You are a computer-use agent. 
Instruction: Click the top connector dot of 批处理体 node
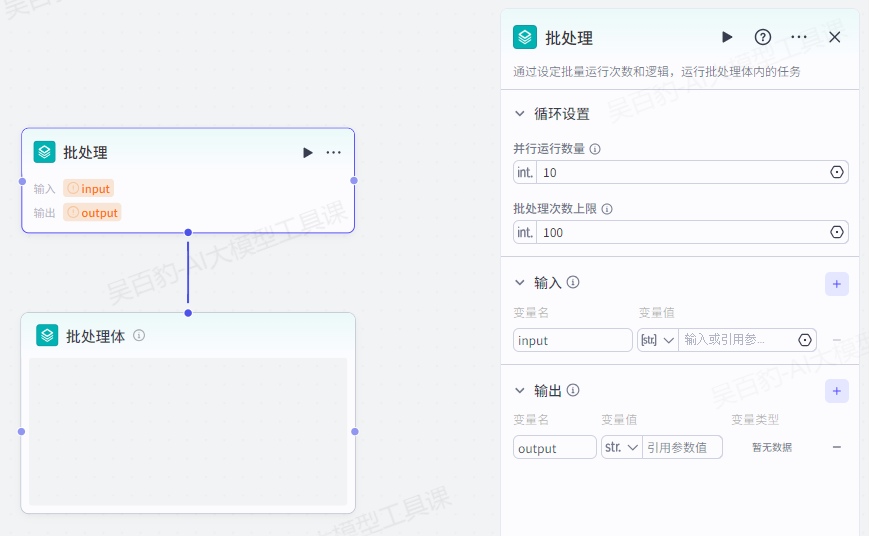pos(188,313)
